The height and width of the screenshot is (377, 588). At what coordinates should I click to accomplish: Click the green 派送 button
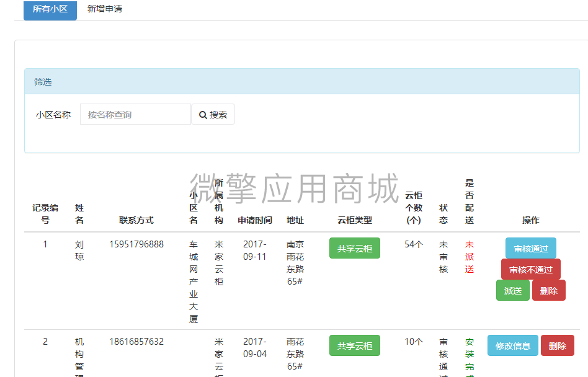click(x=512, y=290)
